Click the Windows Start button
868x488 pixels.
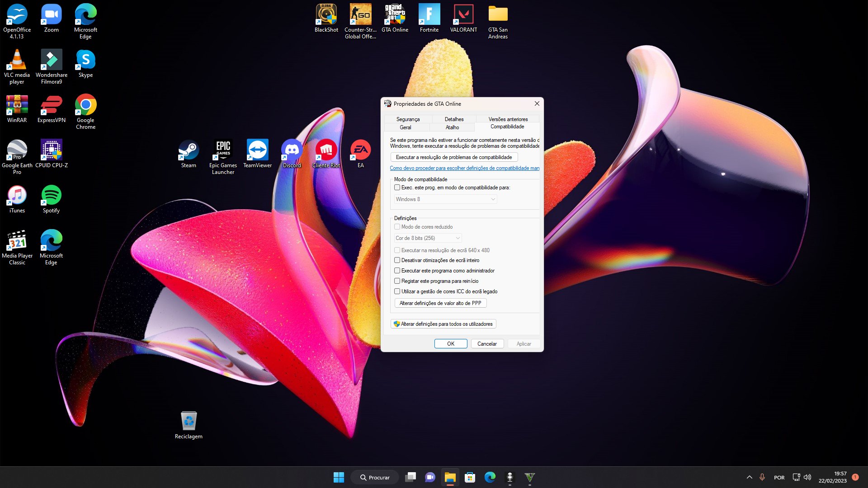[339, 477]
